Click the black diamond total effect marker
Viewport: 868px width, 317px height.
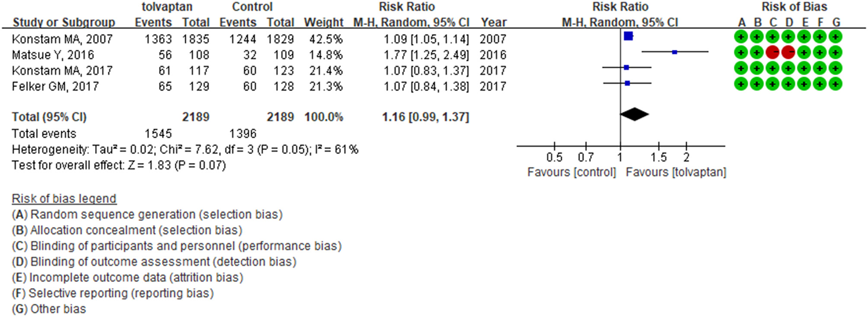634,114
